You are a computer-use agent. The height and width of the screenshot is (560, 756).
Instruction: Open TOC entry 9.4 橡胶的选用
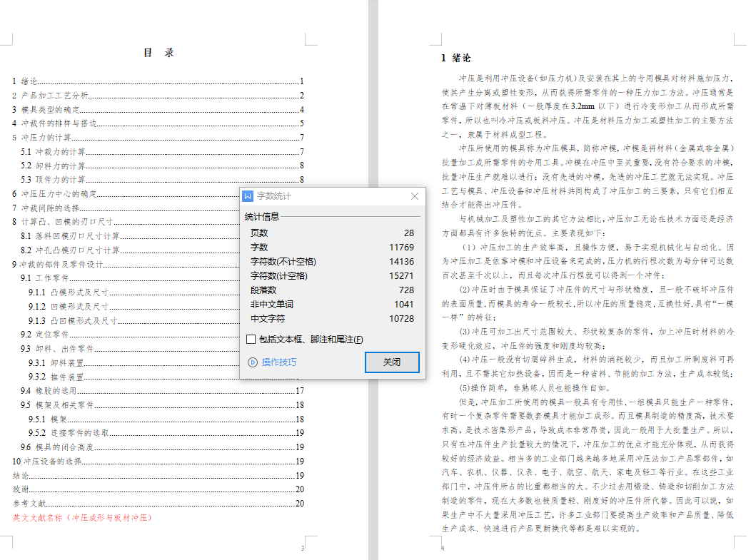[162, 391]
